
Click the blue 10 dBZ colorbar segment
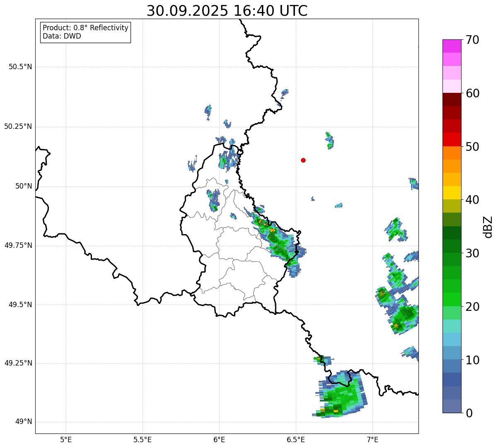pos(455,366)
